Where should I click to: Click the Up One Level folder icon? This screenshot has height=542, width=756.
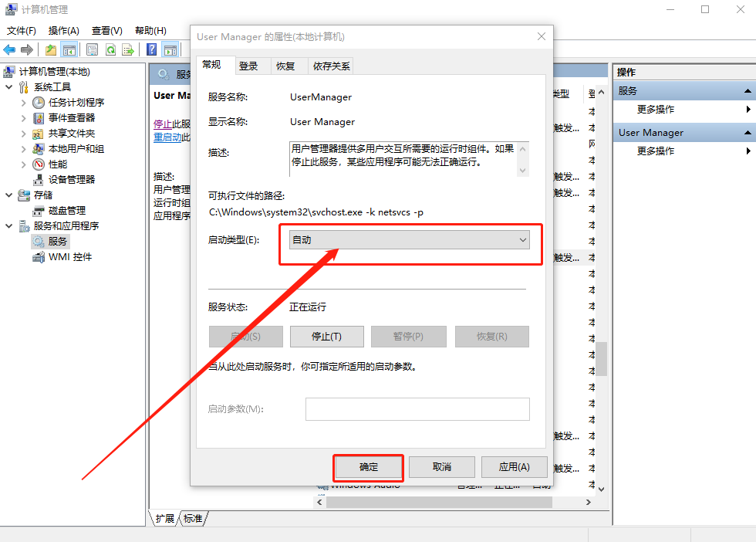pyautogui.click(x=51, y=49)
